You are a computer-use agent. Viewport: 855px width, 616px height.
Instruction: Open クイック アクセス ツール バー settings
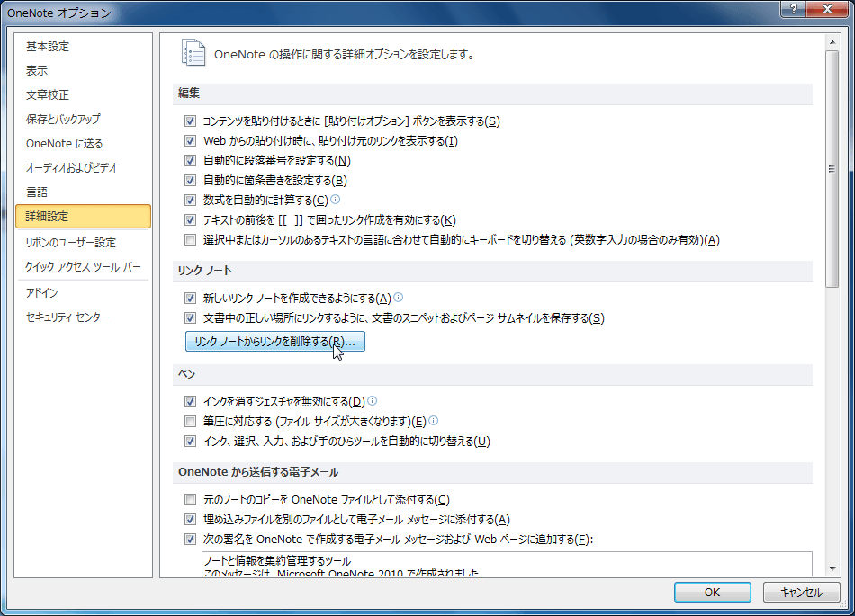pos(83,267)
